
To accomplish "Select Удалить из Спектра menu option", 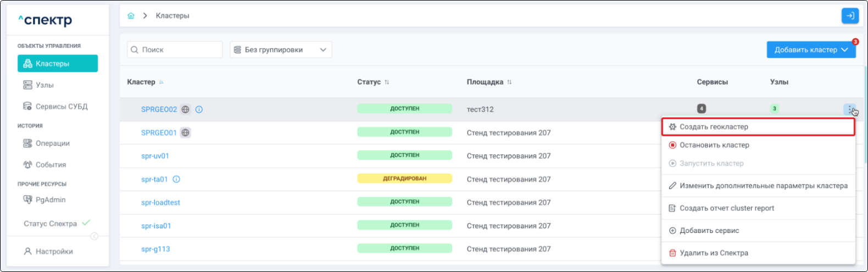I will click(x=714, y=253).
